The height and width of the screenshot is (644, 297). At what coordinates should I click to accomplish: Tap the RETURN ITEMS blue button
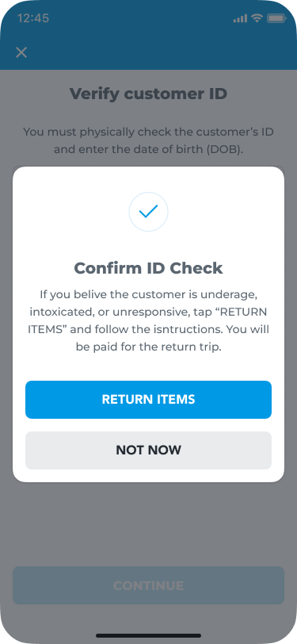point(149,400)
